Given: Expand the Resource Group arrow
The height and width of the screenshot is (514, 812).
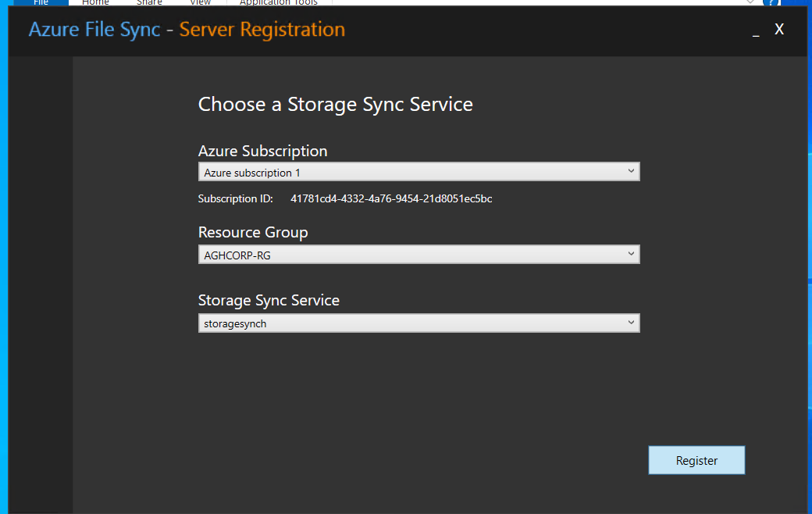Looking at the screenshot, I should click(x=631, y=254).
